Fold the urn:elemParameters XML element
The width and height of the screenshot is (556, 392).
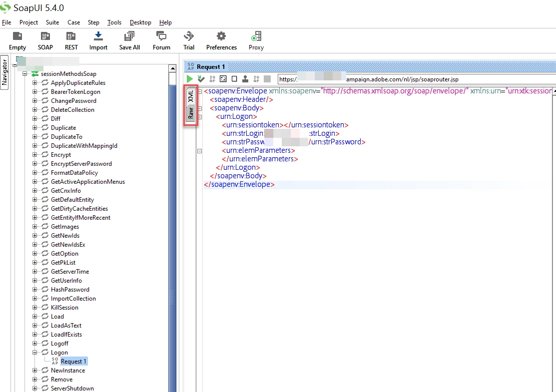(x=200, y=151)
